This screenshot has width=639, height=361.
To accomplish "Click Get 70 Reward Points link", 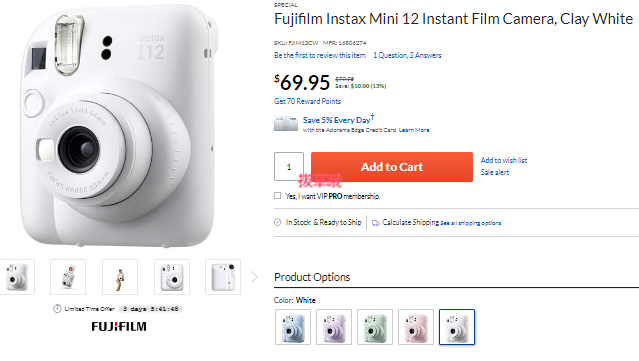I will tap(307, 101).
